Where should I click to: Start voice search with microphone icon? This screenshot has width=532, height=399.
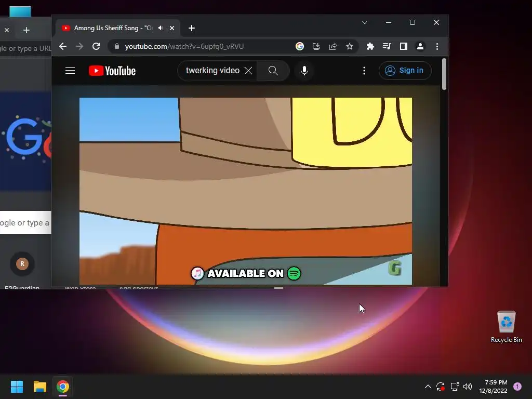pyautogui.click(x=304, y=71)
